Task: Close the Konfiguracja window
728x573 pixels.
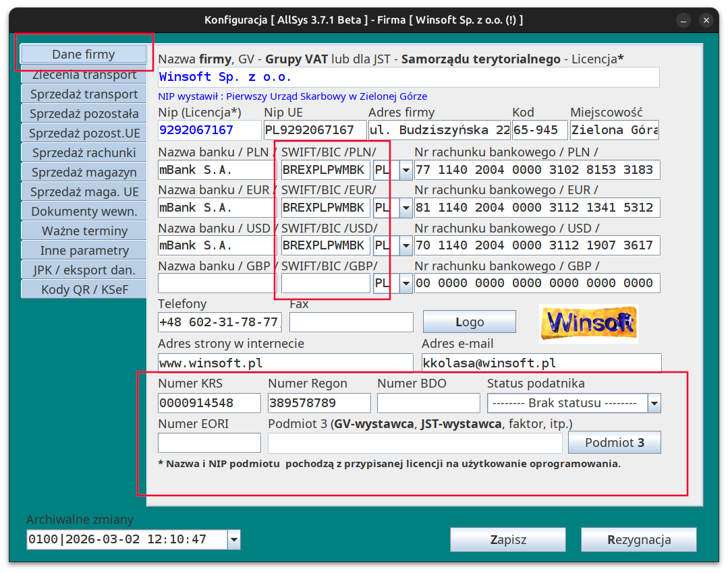Action: tap(706, 20)
